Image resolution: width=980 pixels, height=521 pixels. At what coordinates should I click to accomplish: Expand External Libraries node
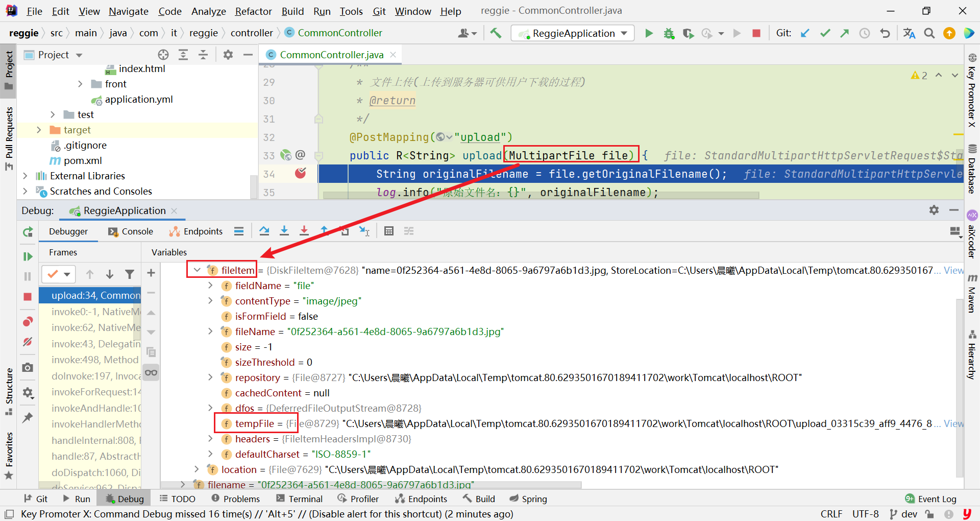pos(25,176)
